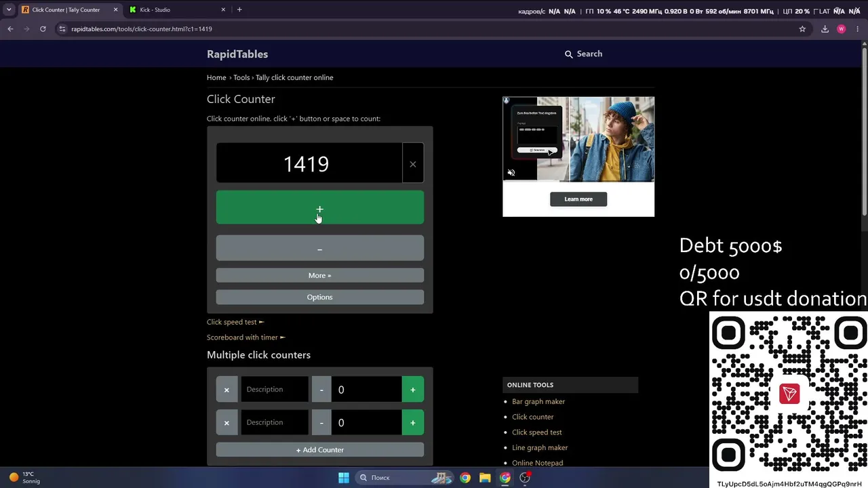
Task: Close the Click Counter tab
Action: point(115,9)
